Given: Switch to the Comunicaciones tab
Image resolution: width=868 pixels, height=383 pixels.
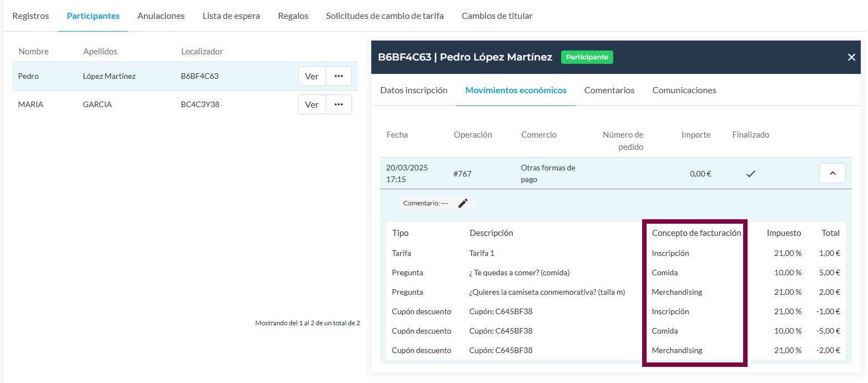Looking at the screenshot, I should point(684,90).
